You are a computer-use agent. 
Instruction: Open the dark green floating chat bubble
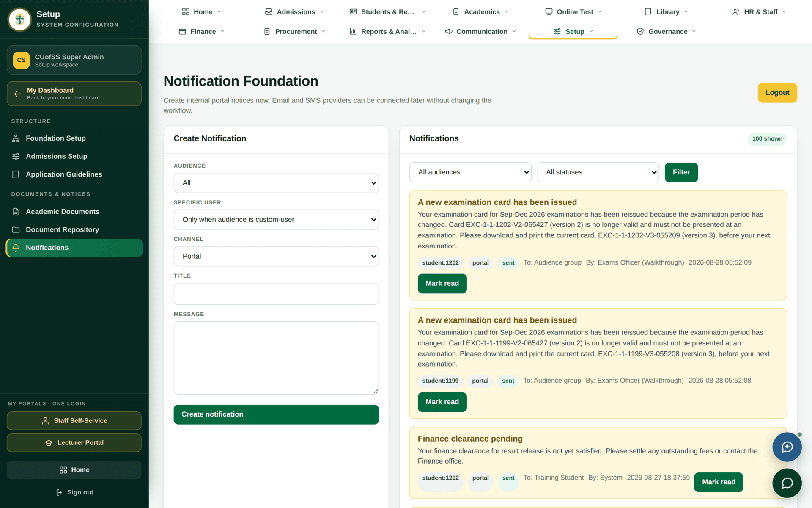tap(787, 483)
